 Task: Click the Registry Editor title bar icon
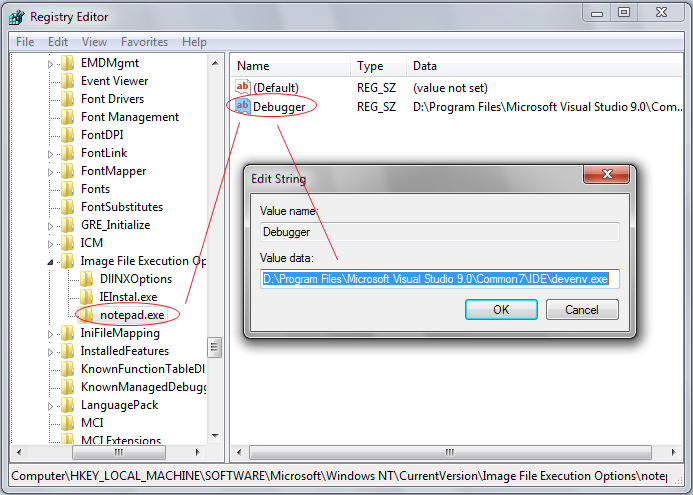pos(17,17)
